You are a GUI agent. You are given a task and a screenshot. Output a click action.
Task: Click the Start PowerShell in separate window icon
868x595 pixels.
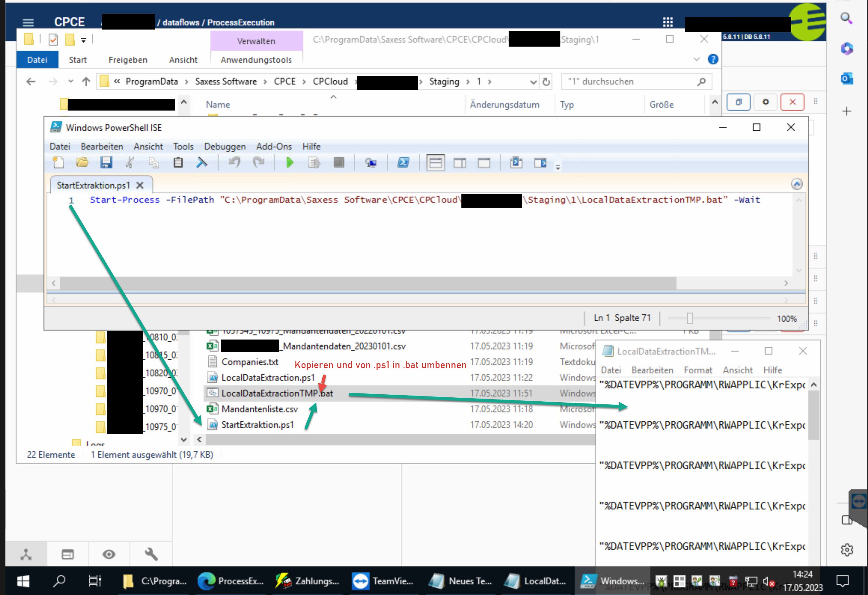[x=403, y=163]
